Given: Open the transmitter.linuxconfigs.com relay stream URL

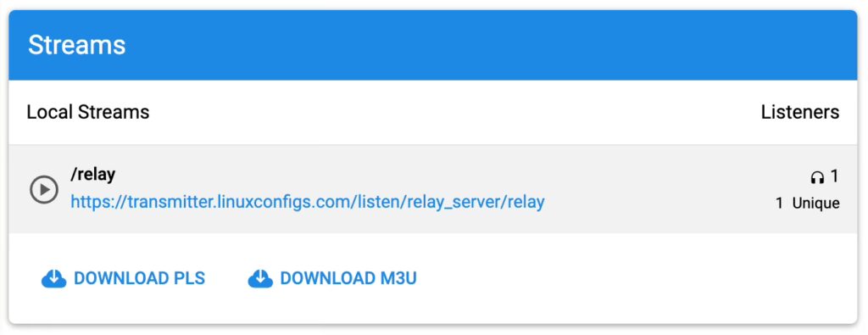Looking at the screenshot, I should 308,202.
